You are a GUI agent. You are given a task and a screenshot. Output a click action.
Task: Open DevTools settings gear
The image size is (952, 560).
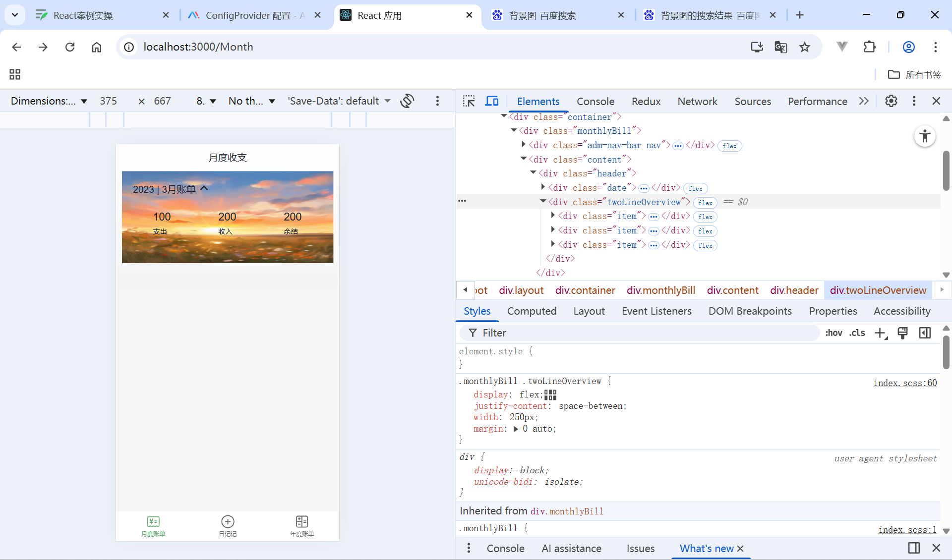coord(891,101)
